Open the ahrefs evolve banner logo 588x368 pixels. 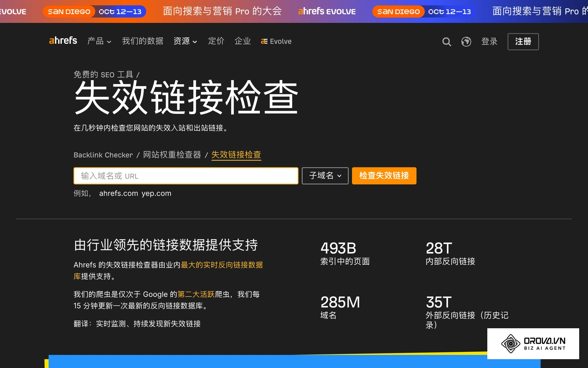[x=327, y=11]
